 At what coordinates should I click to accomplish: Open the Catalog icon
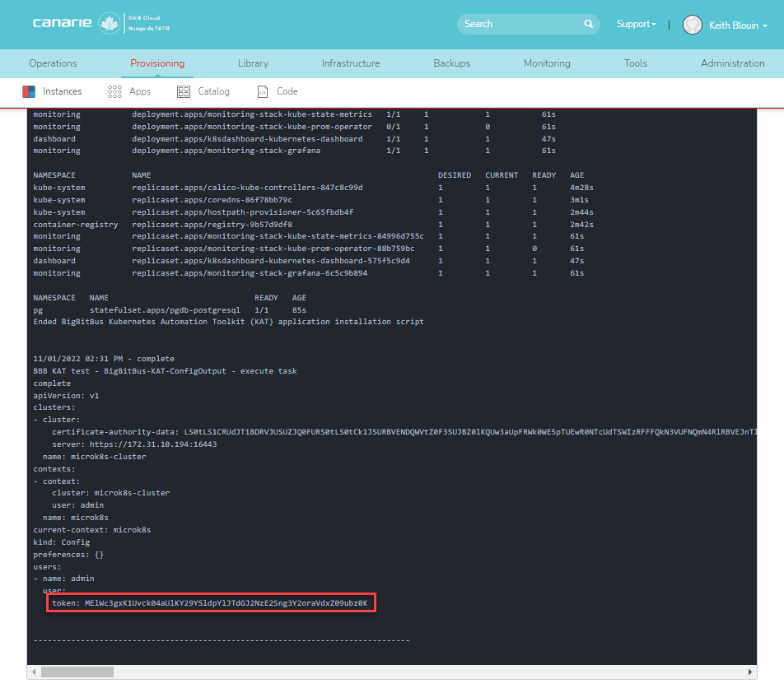[x=184, y=92]
